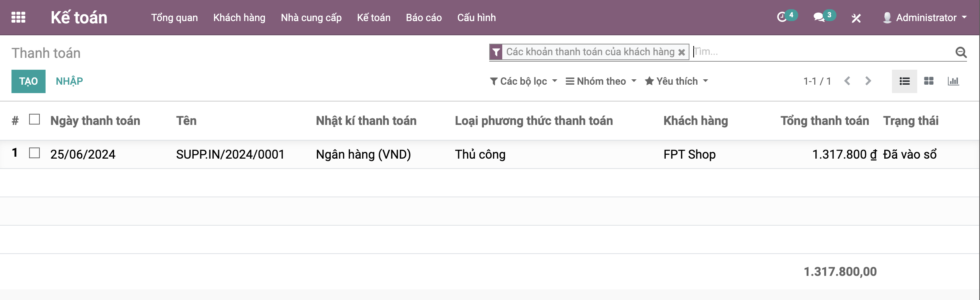
Task: Toggle the select-all header checkbox
Action: pyautogui.click(x=34, y=120)
